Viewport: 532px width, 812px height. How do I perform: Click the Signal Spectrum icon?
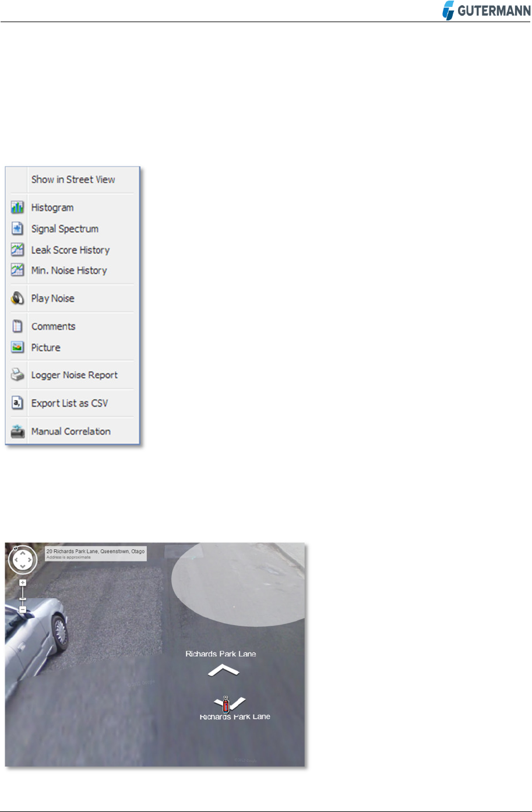18,229
